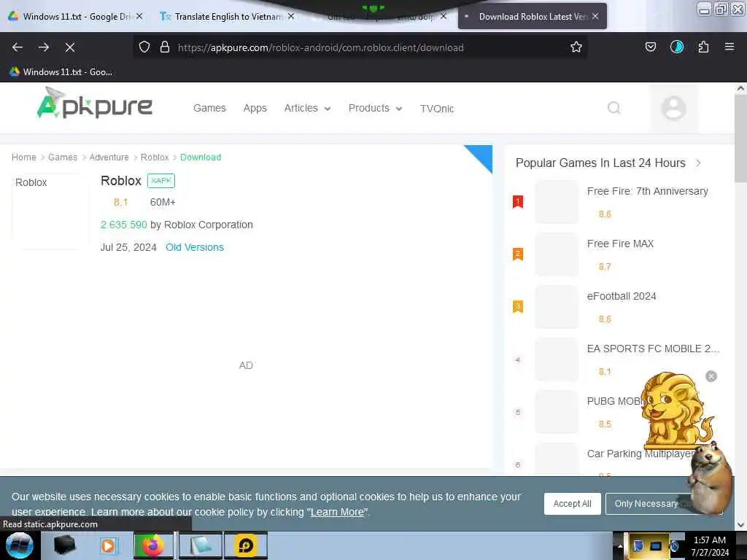
Task: Open the user account avatar icon
Action: [673, 109]
